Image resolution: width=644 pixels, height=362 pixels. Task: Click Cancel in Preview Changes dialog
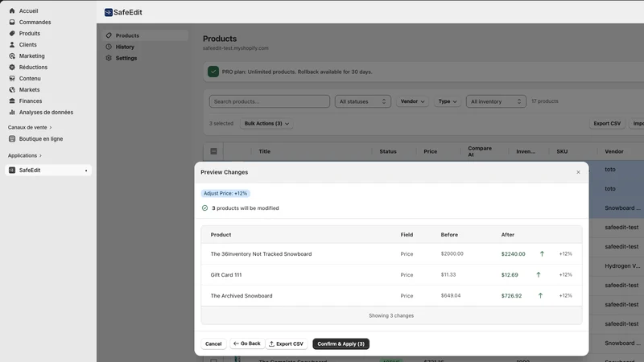point(213,344)
